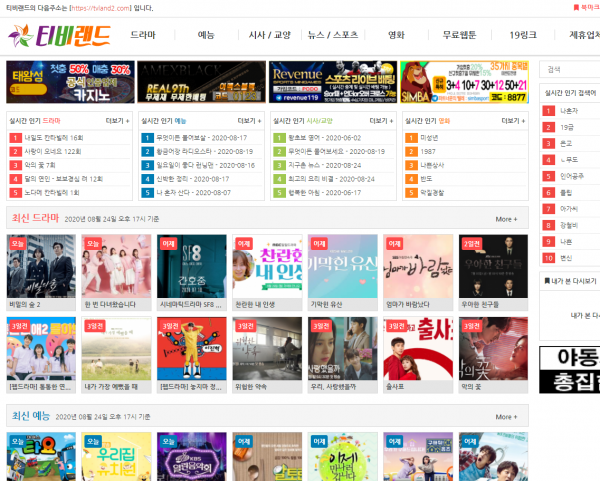
Task: Expand 더보기 + for popular 영화
Action: click(513, 121)
